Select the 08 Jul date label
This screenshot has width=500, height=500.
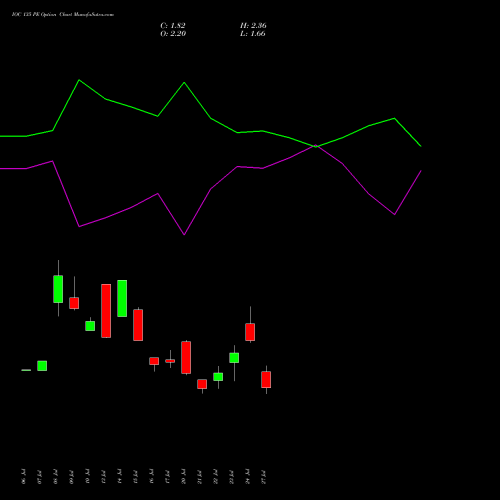coord(55,477)
